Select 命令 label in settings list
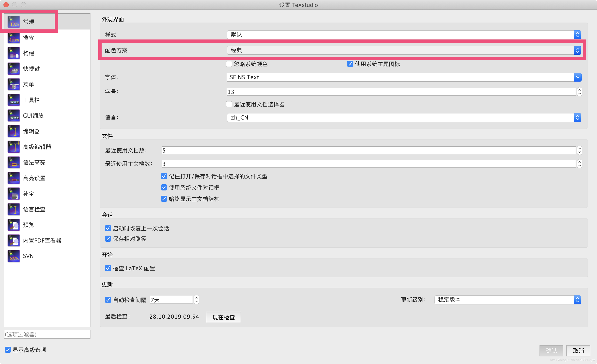Screen dimensions: 597x364 29,37
